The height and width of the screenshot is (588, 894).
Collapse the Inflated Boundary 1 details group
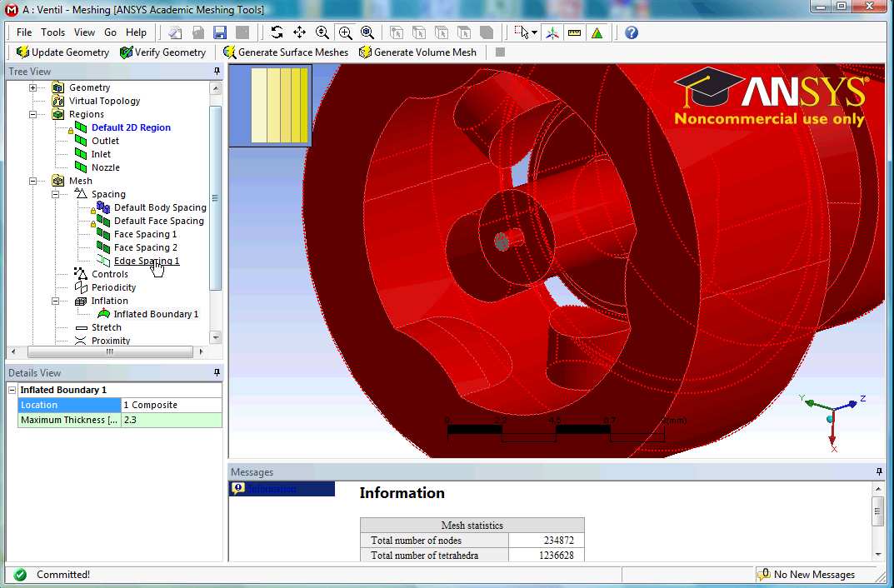pyautogui.click(x=12, y=391)
